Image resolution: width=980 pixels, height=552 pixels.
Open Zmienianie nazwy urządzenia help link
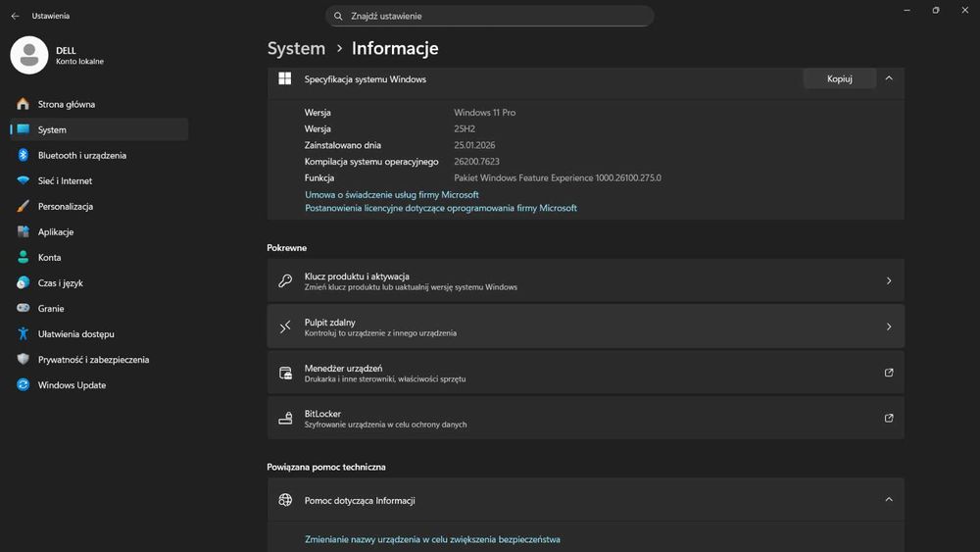pyautogui.click(x=432, y=539)
